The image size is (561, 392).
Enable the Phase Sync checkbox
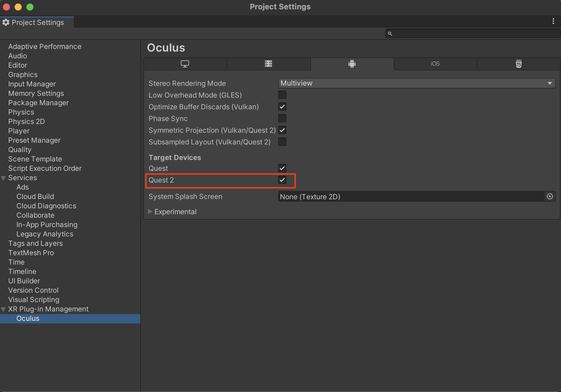tap(282, 118)
